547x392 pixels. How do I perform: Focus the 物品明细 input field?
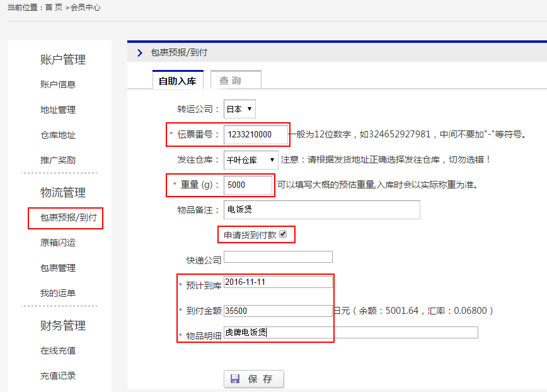point(350,332)
